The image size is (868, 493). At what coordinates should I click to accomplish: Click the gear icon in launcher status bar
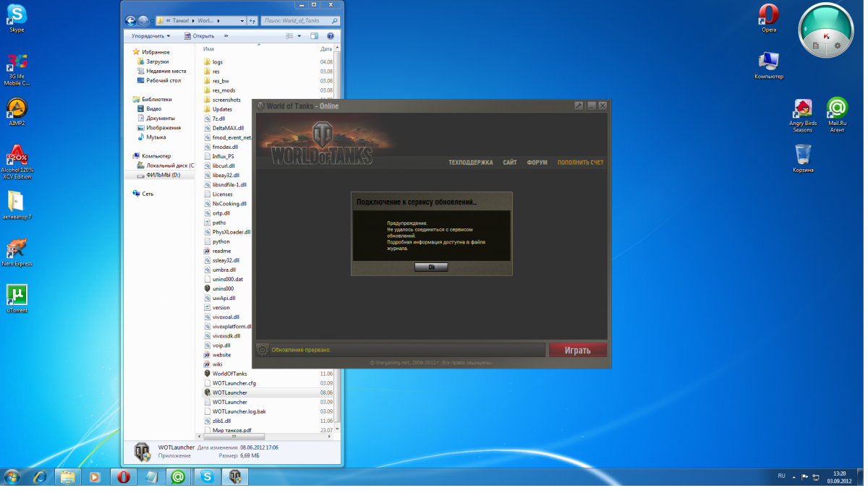tap(263, 350)
